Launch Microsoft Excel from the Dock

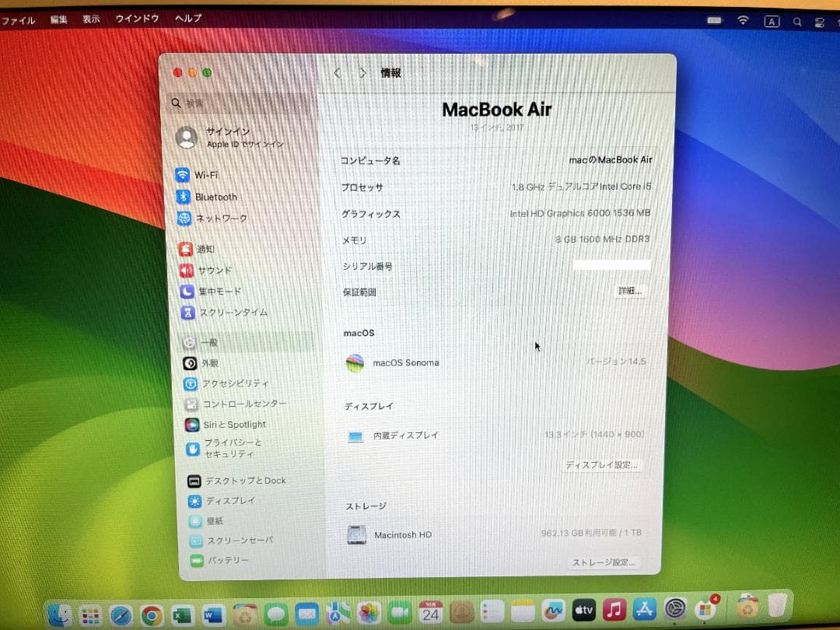pos(183,615)
